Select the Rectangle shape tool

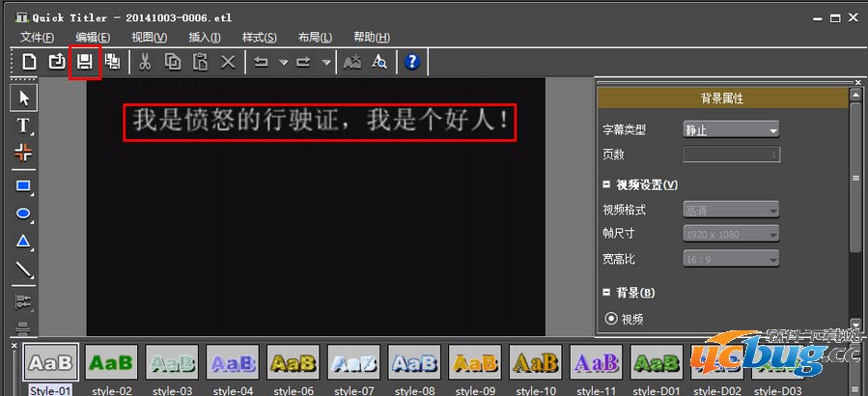[24, 185]
